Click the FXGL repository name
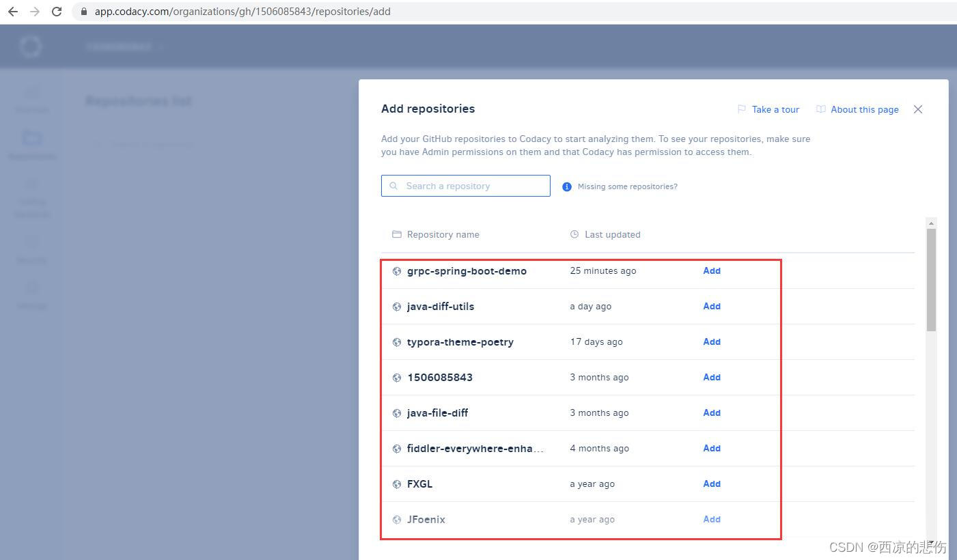Viewport: 957px width, 560px height. [419, 484]
